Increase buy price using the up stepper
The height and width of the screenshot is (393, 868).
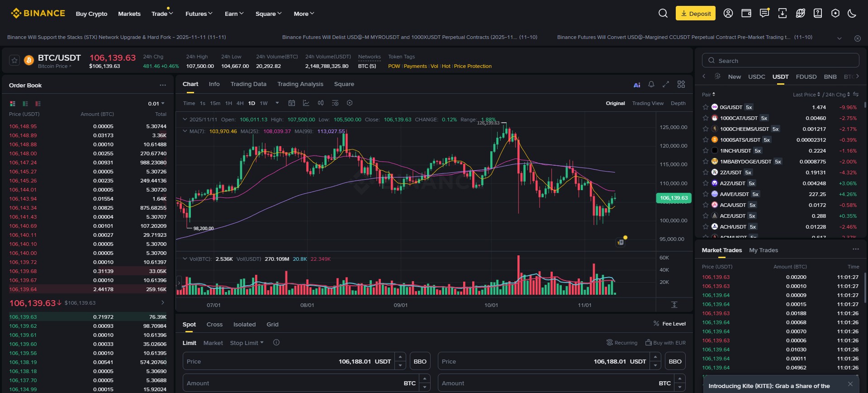pos(400,357)
